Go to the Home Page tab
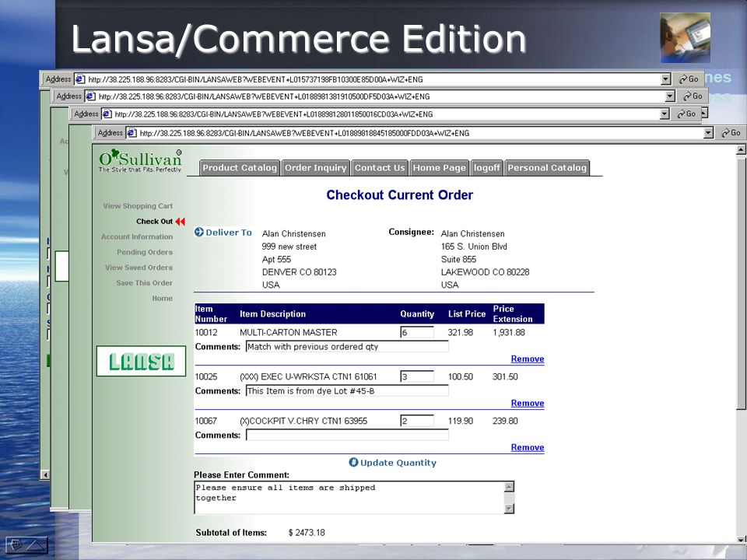The image size is (747, 560). tap(439, 168)
